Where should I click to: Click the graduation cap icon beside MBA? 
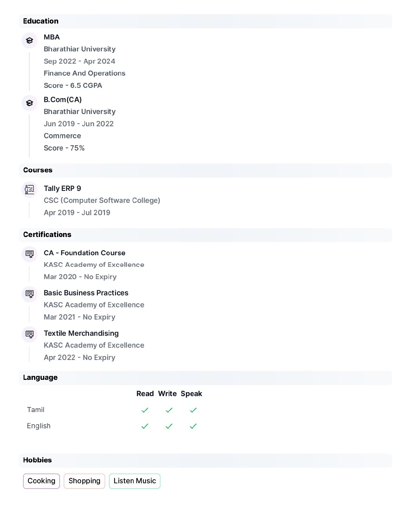(29, 40)
